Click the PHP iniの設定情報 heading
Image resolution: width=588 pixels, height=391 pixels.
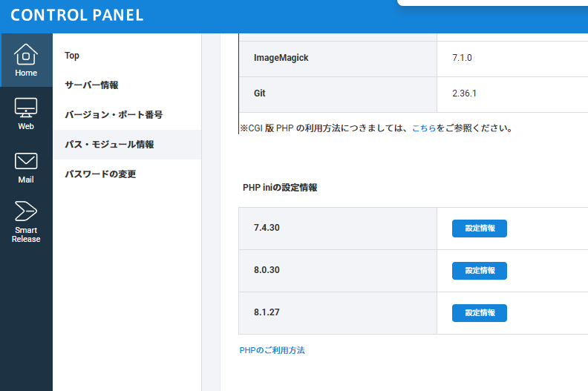pos(280,188)
